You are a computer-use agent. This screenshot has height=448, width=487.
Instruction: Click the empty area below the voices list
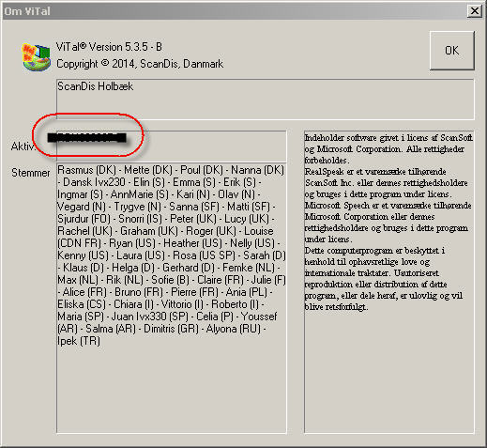tap(172, 390)
